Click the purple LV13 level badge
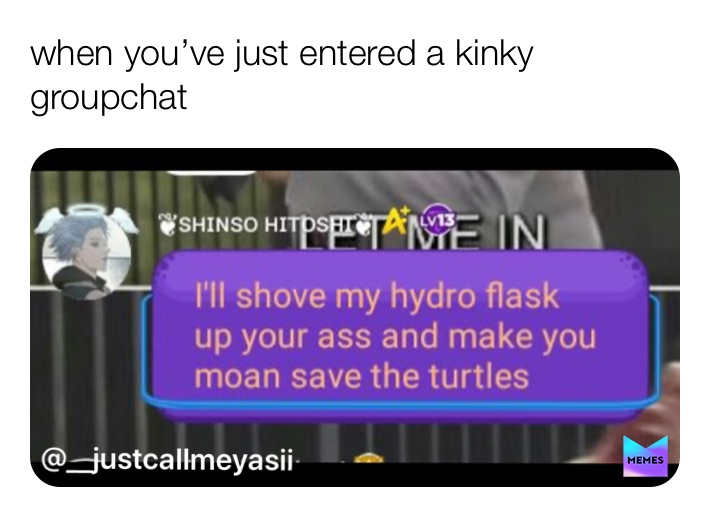 (438, 221)
